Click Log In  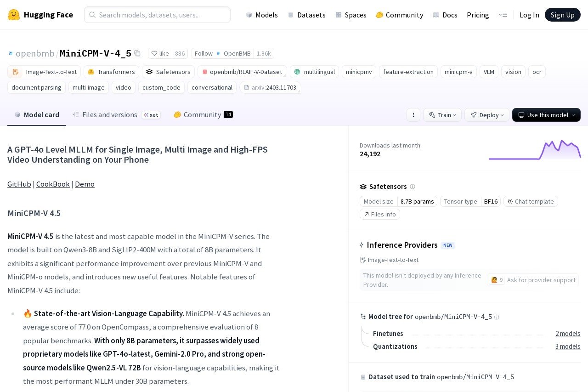click(x=529, y=15)
